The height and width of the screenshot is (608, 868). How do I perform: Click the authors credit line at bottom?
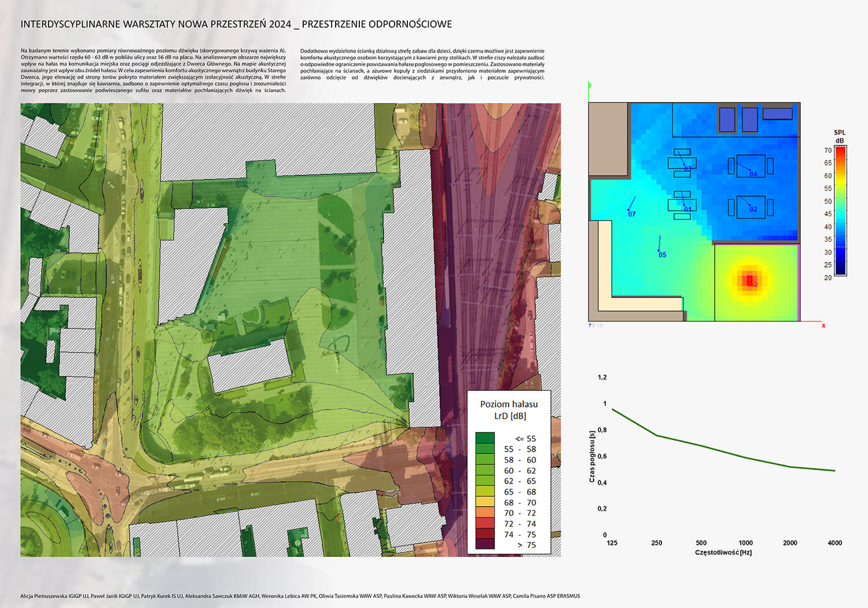tap(300, 596)
